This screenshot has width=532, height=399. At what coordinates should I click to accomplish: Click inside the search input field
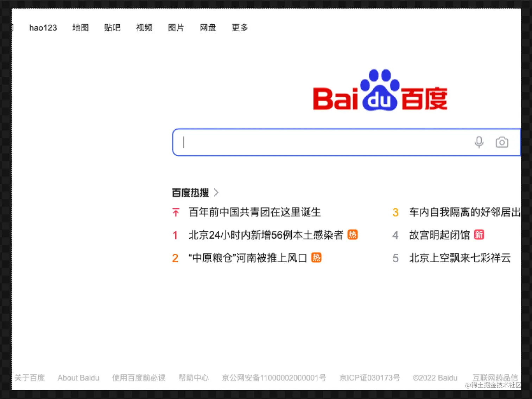317,142
